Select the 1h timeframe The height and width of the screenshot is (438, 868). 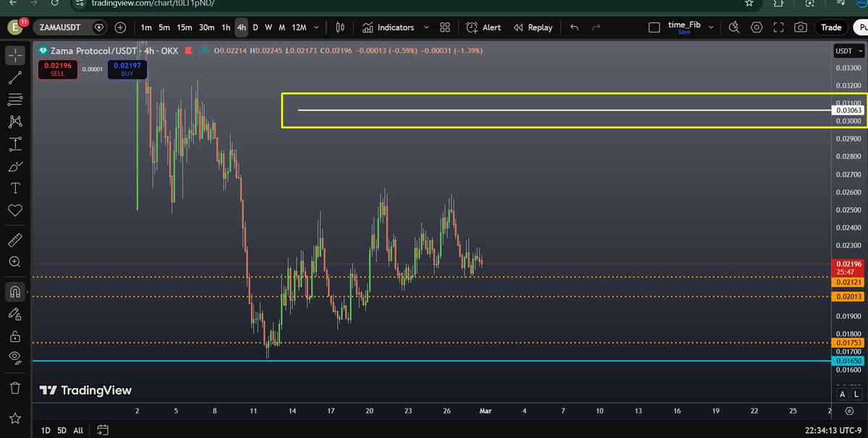(x=226, y=27)
